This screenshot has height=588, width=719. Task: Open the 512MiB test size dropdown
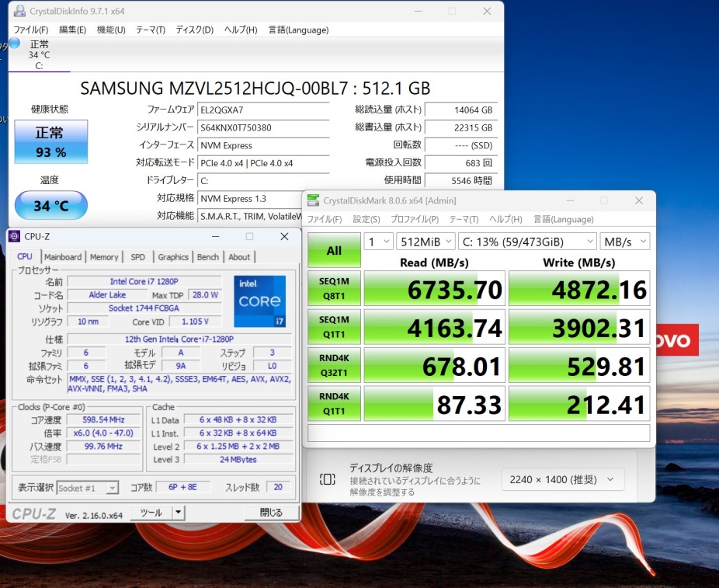click(425, 242)
